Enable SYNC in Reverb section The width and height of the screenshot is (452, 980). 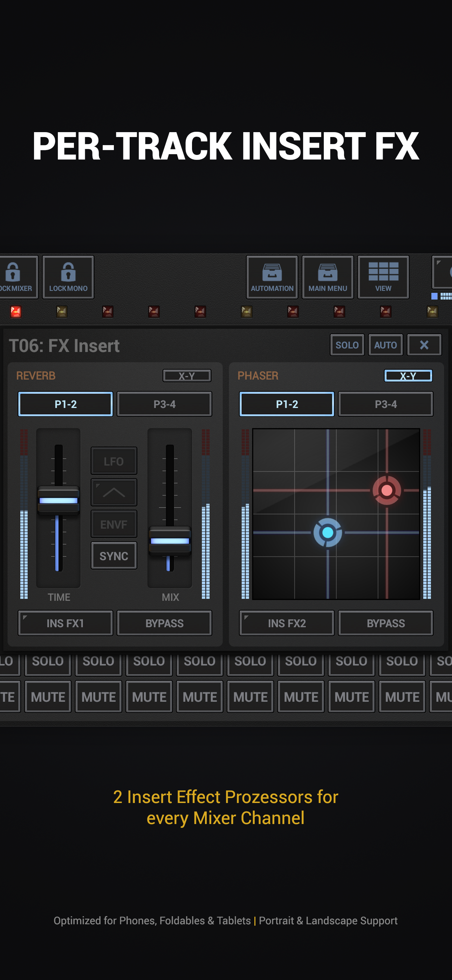[114, 556]
